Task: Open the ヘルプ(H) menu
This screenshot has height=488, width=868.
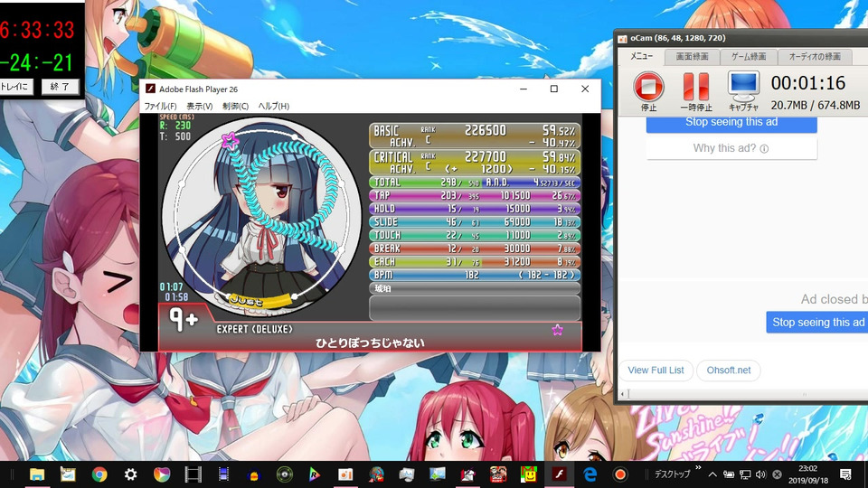Action: 273,106
